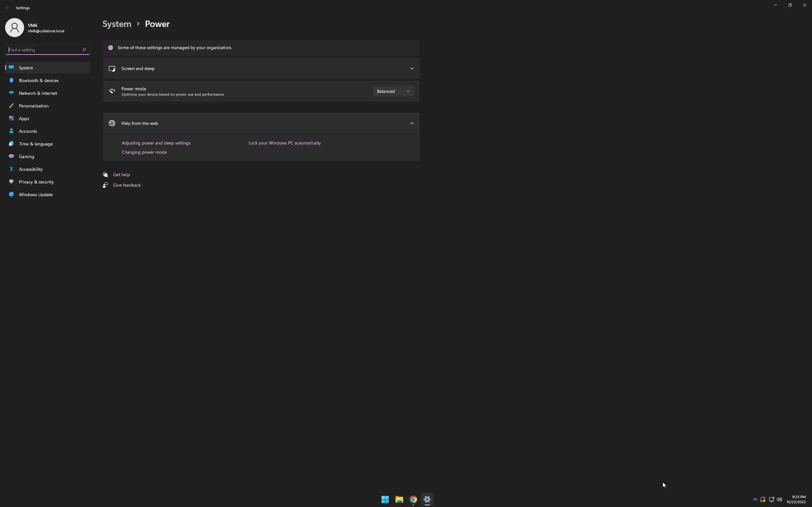The image size is (812, 507).
Task: Click the Privacy & security shield icon
Action: (x=11, y=182)
